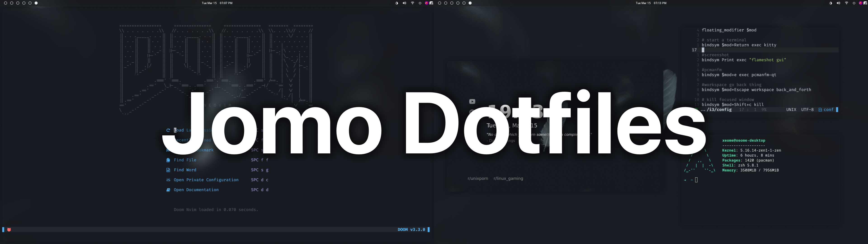Click 'bindsym $mod+Return exec kitty' line
Screen dimensions: 868x244
click(x=739, y=45)
